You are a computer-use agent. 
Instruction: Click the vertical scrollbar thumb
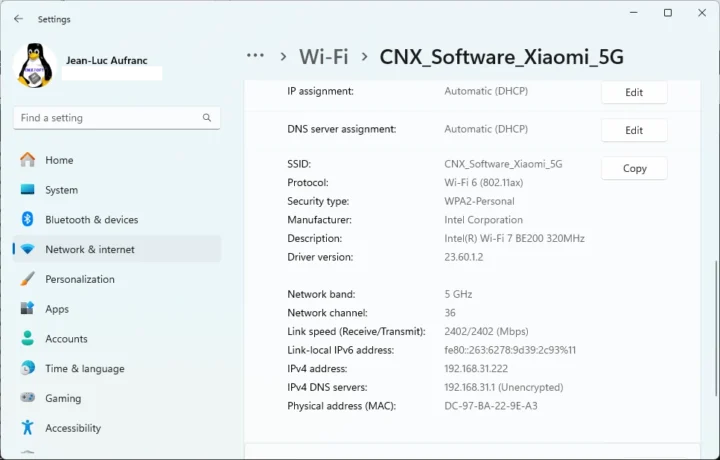(x=717, y=329)
